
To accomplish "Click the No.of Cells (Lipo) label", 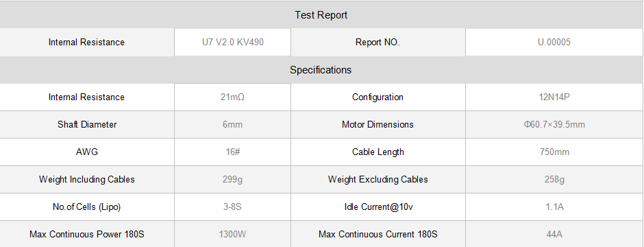I will click(87, 207).
